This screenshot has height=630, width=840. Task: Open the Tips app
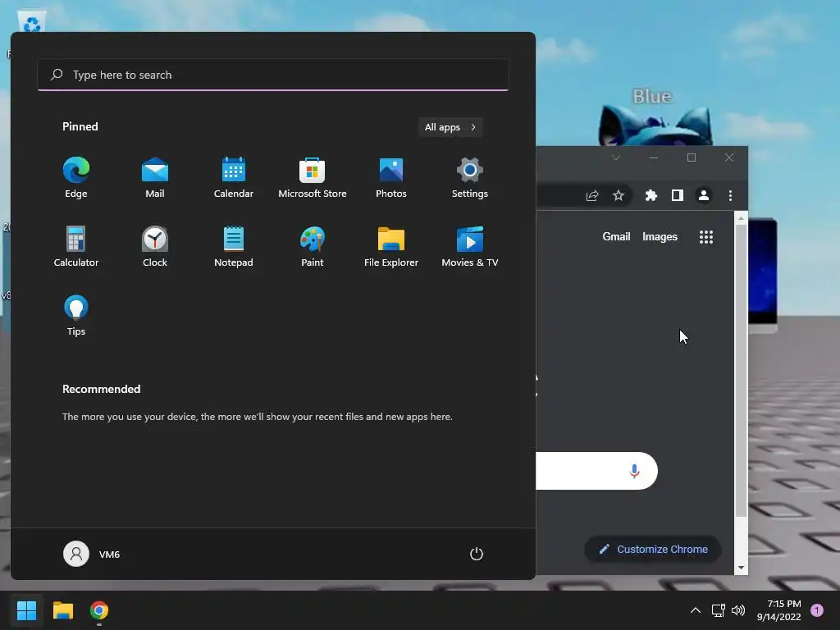(x=76, y=315)
